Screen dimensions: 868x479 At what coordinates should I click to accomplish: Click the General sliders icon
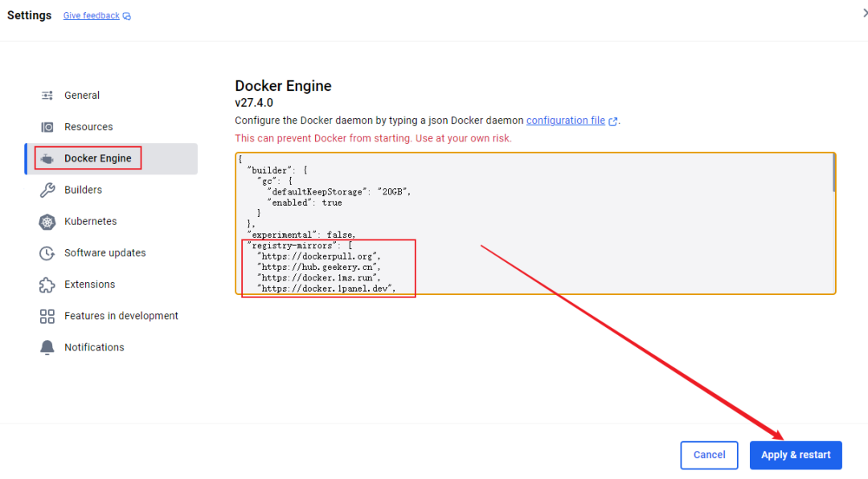tap(47, 96)
